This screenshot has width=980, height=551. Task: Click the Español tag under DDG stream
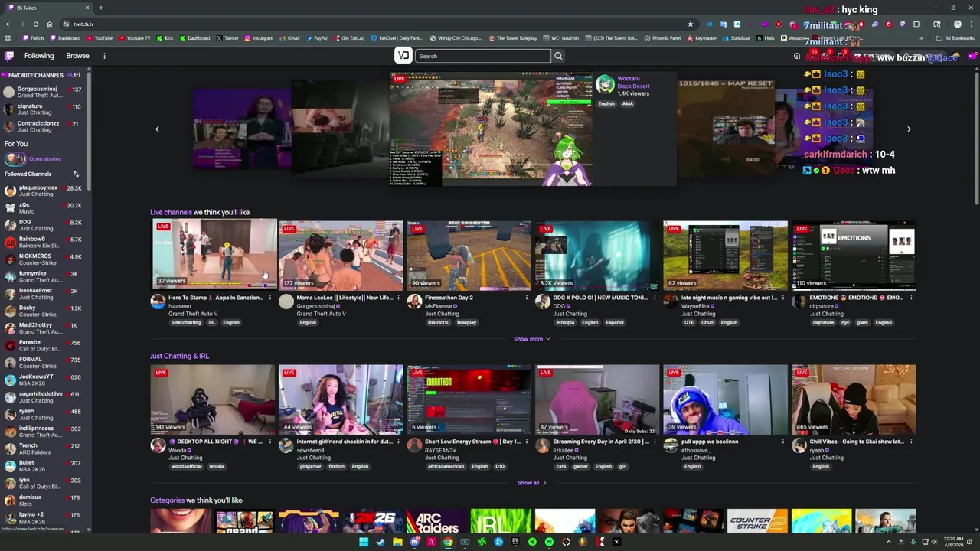pyautogui.click(x=615, y=322)
